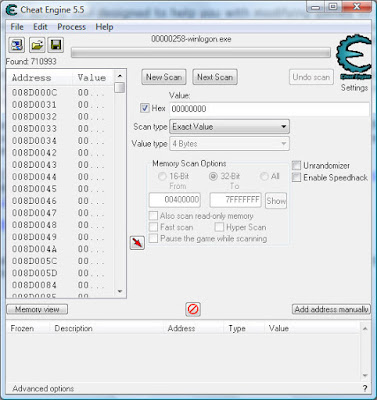Select address 008D0034 row
Image resolution: width=377 pixels, height=400 pixels.
pyautogui.click(x=60, y=141)
